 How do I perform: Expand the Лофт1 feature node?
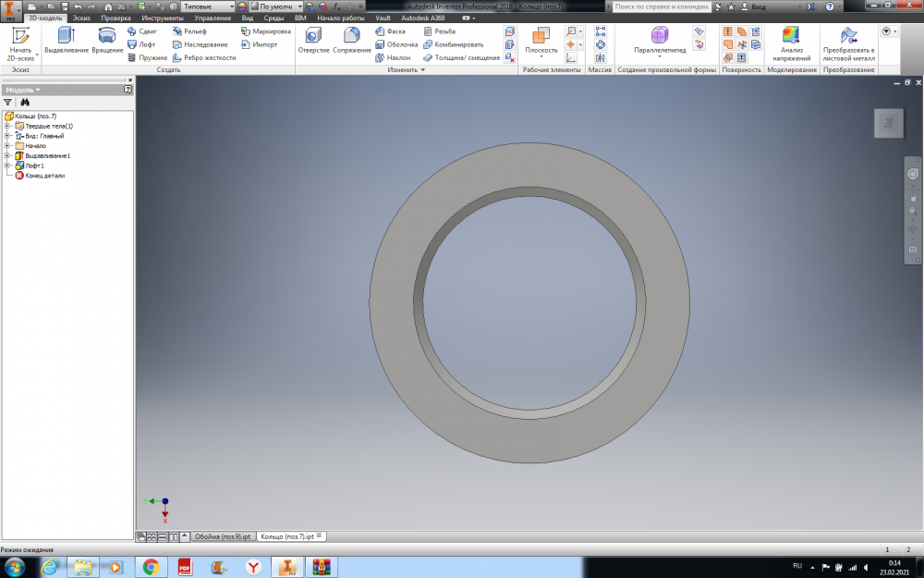point(7,166)
